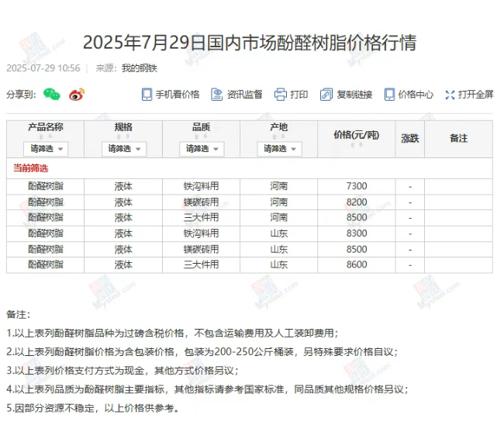Click the 复制链接 copy link icon

coord(327,95)
